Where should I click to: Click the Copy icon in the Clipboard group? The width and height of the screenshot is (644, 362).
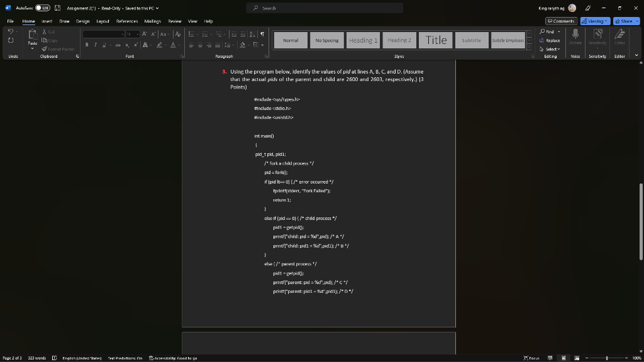49,40
